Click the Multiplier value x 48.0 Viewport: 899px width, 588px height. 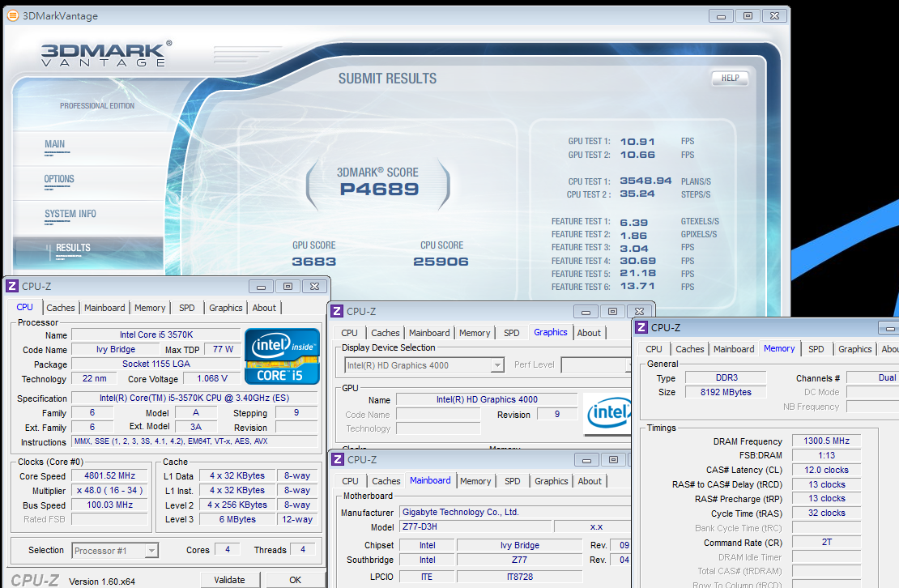109,491
